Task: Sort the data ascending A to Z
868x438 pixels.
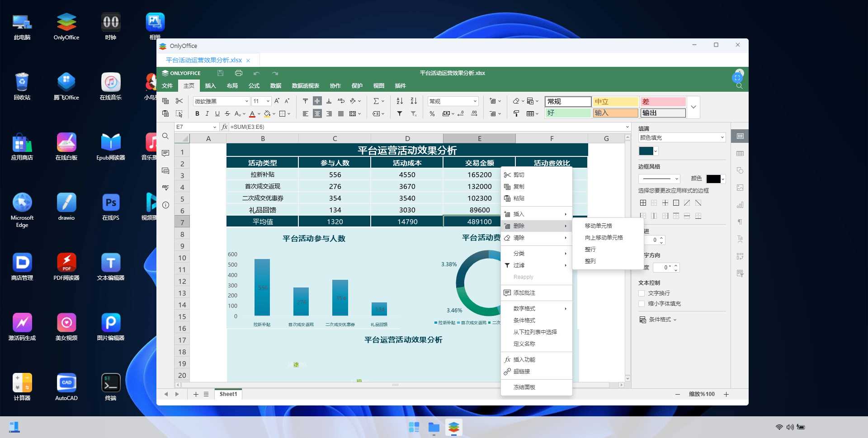Action: 398,100
